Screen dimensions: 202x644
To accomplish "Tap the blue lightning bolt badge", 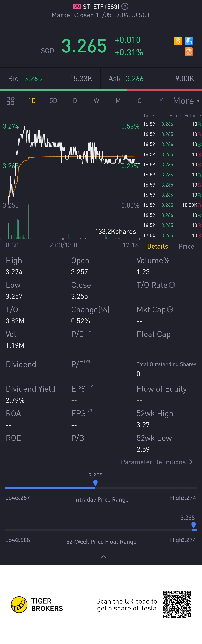I will click(x=189, y=41).
